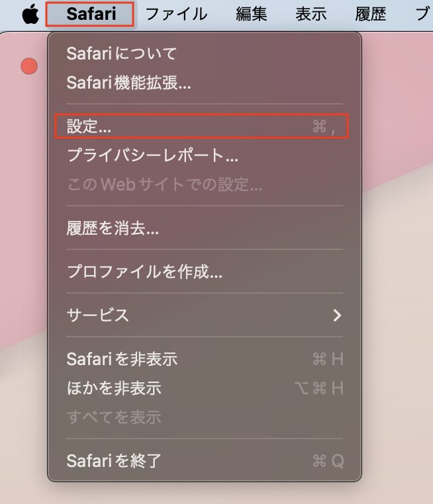This screenshot has width=433, height=504.
Task: Open the Apple logo menu
Action: click(30, 14)
